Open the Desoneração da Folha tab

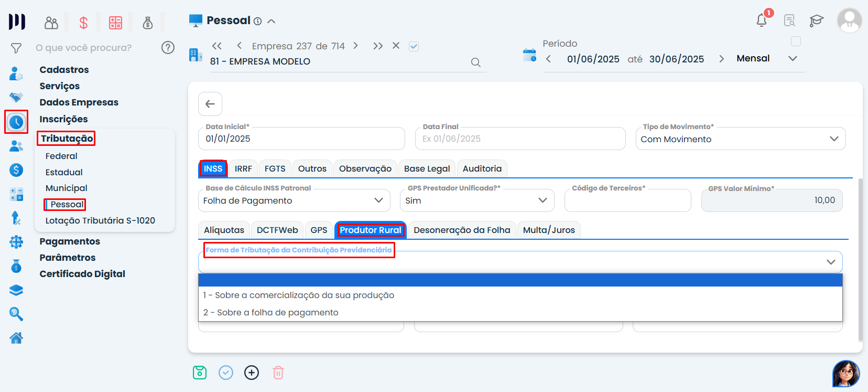coord(461,230)
